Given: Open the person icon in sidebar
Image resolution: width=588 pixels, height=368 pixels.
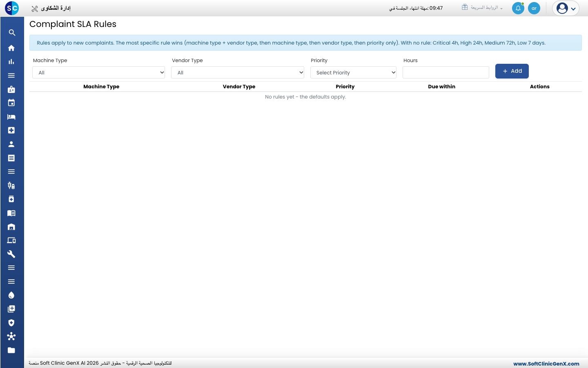Looking at the screenshot, I should [11, 144].
